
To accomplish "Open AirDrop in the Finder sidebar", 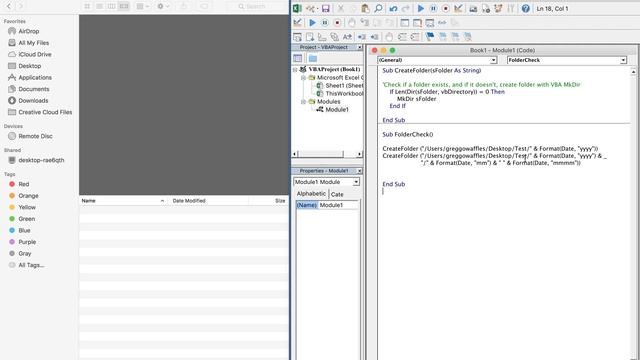I will (29, 31).
